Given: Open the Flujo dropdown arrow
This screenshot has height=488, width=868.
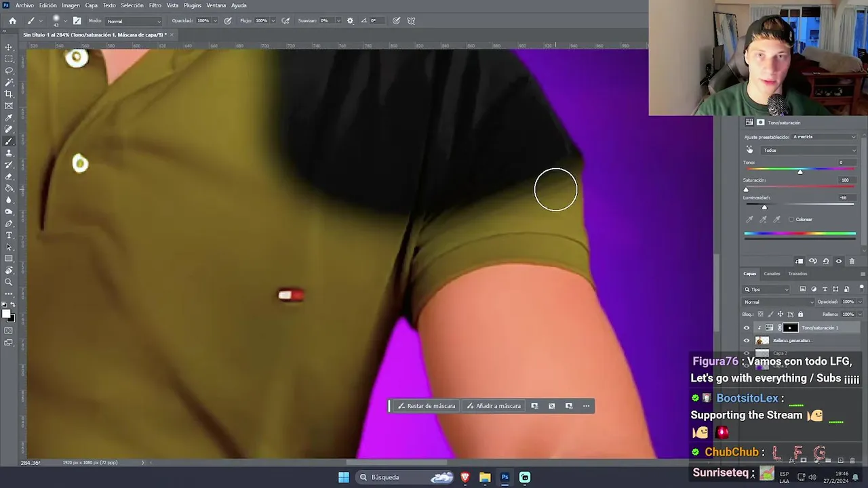Looking at the screenshot, I should tap(273, 21).
